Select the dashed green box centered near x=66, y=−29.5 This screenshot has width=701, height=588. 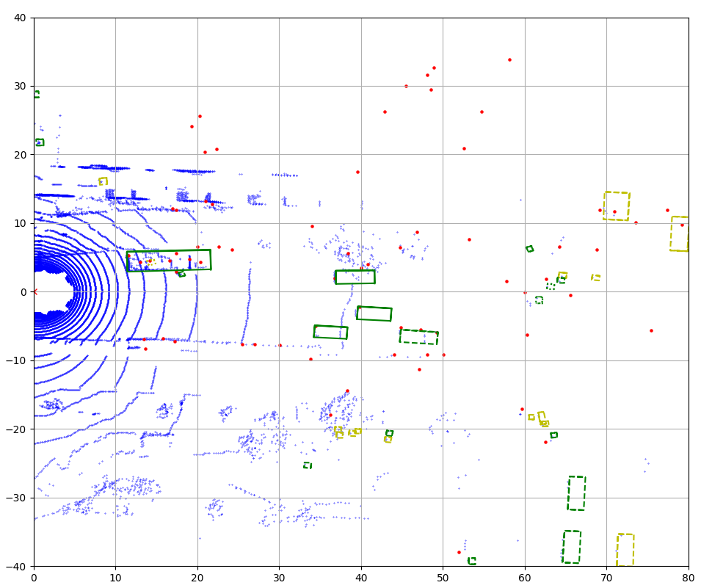pyautogui.click(x=576, y=493)
